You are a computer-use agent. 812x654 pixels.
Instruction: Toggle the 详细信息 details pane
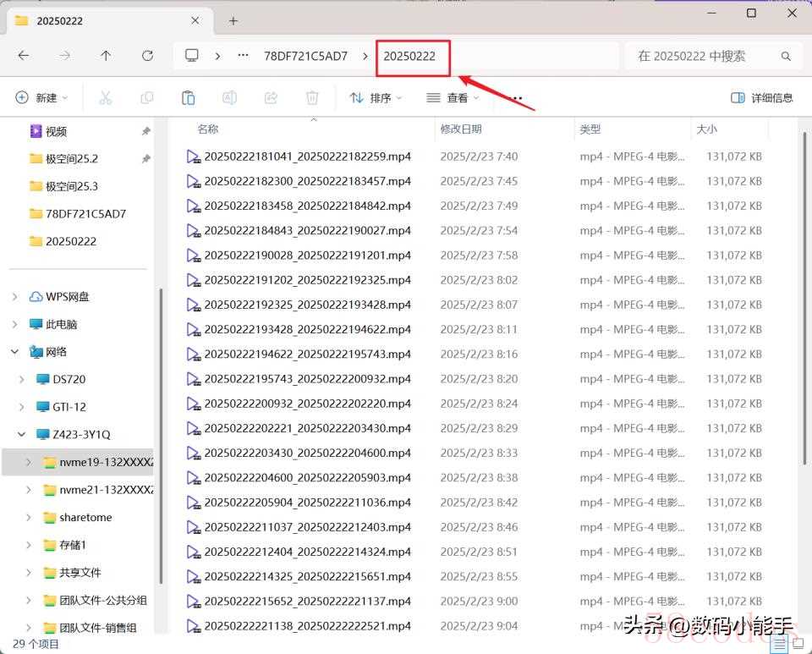(761, 98)
